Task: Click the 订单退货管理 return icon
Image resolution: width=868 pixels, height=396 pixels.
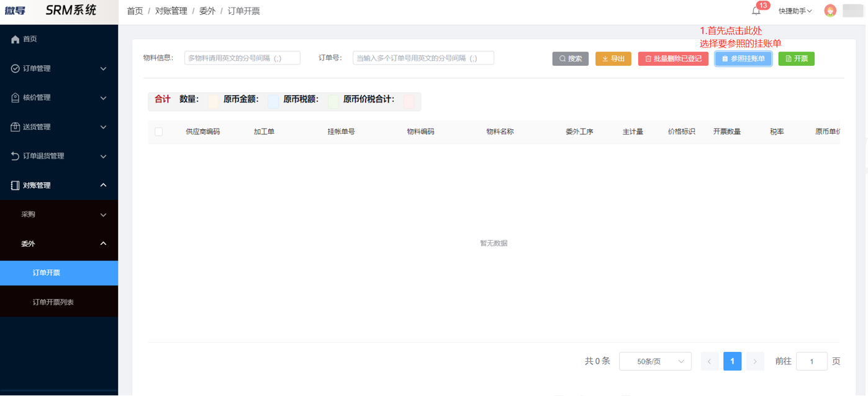Action: coord(16,156)
